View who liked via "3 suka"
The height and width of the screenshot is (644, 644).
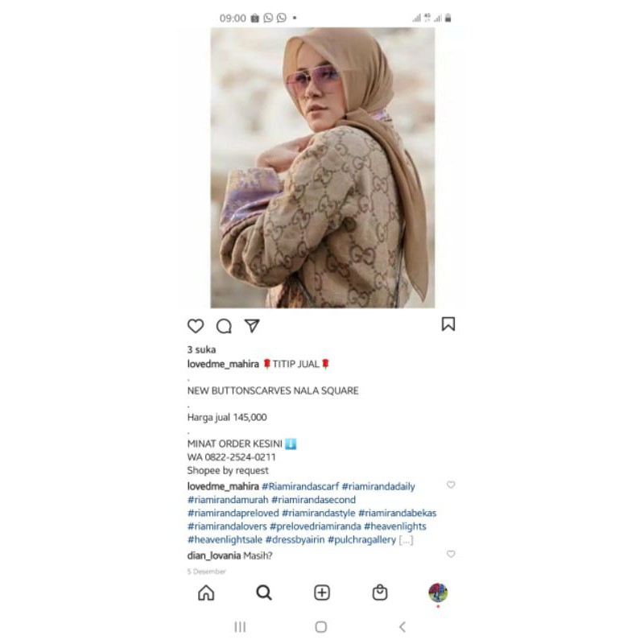point(202,350)
